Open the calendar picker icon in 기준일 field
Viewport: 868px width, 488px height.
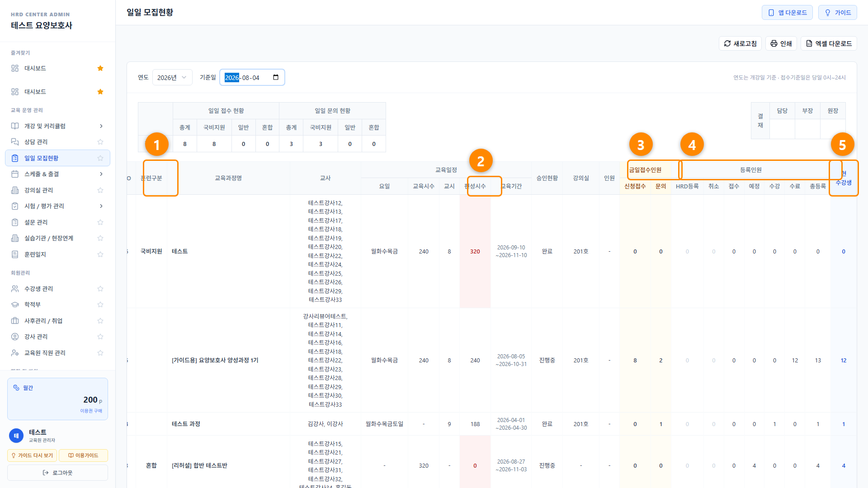[x=276, y=77]
